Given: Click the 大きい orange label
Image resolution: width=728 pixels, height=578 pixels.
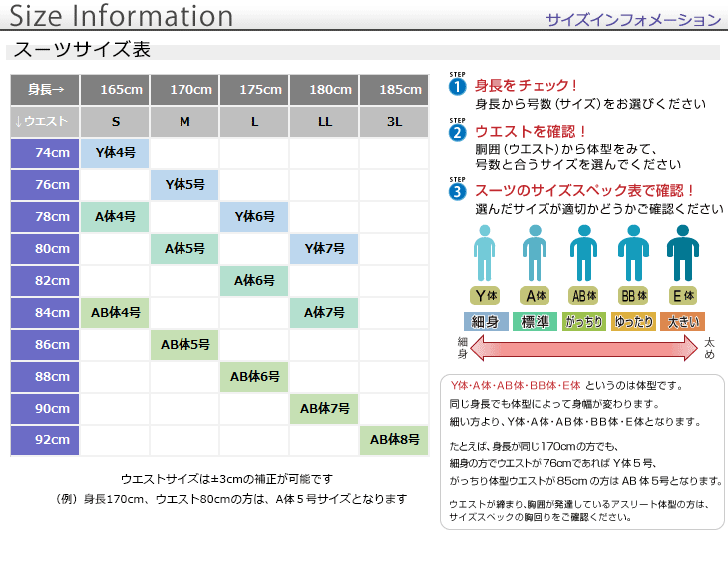Looking at the screenshot, I should pyautogui.click(x=683, y=322).
